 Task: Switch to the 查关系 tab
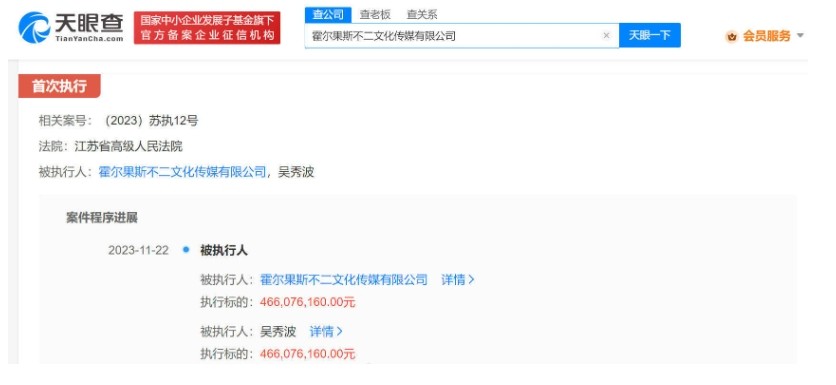422,15
